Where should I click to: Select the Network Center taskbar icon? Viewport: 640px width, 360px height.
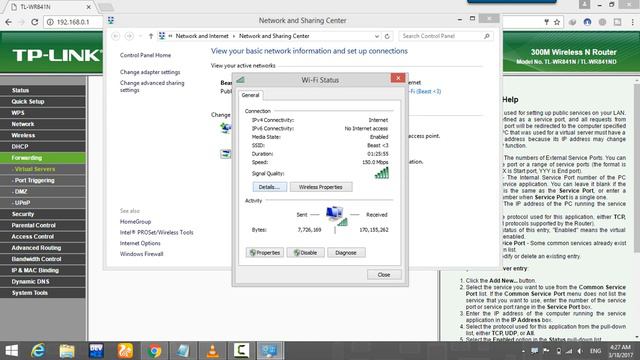[x=270, y=351]
